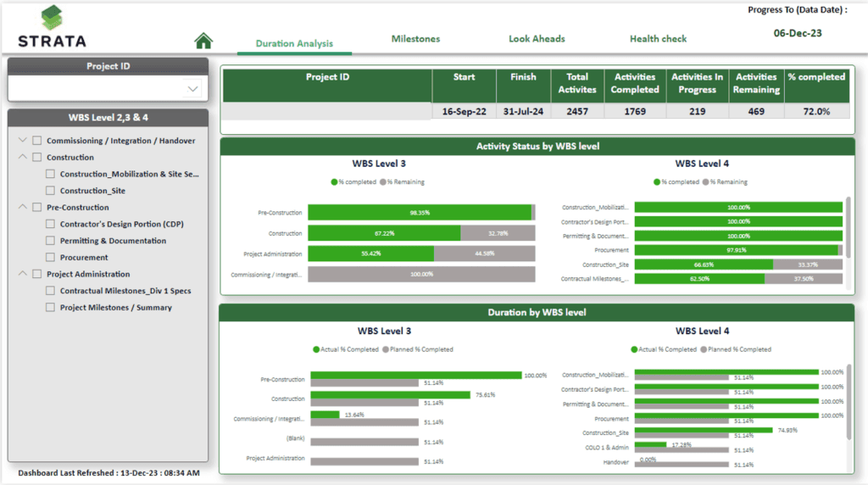Viewport: 868px width, 485px height.
Task: Select the Duration Analysis tab
Action: tap(294, 43)
